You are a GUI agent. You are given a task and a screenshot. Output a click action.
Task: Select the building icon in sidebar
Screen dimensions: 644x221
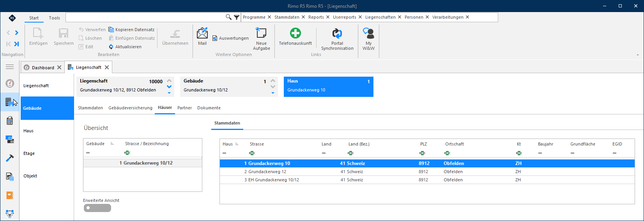click(10, 102)
